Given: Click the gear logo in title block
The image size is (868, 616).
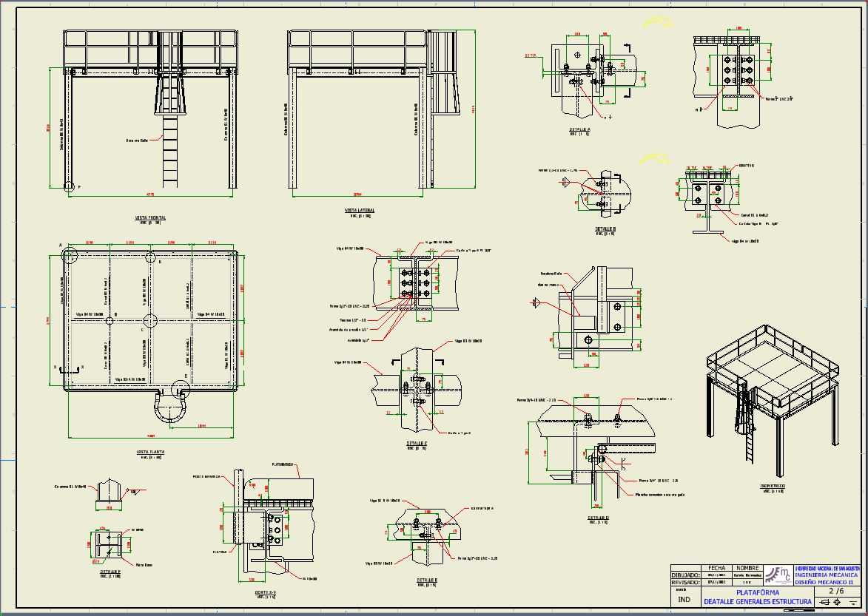Looking at the screenshot, I should 778,575.
